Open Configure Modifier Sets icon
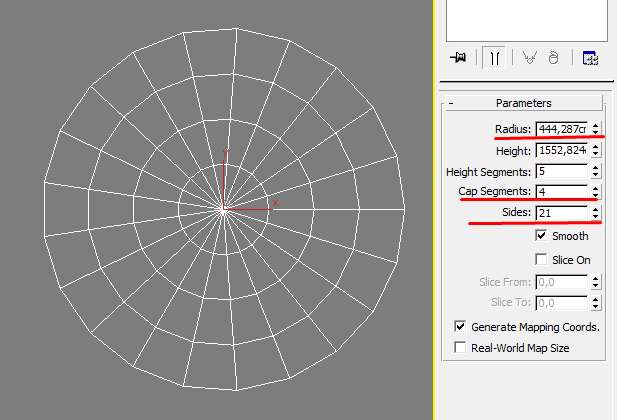 tap(590, 59)
